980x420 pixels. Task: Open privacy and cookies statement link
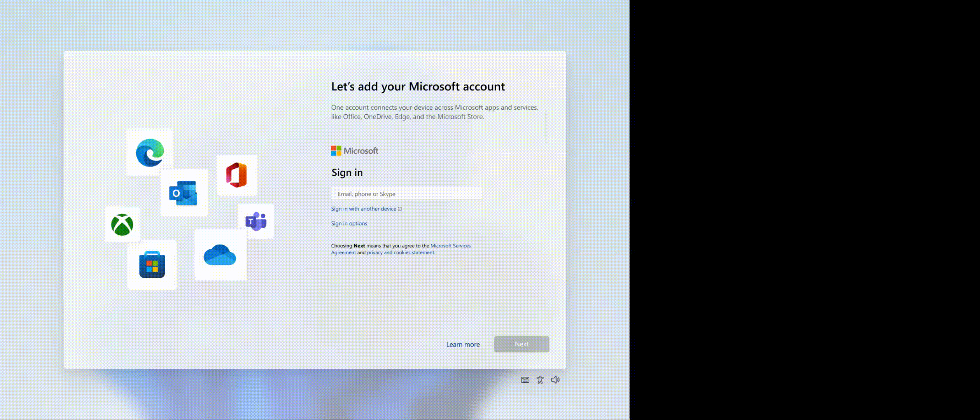point(401,252)
